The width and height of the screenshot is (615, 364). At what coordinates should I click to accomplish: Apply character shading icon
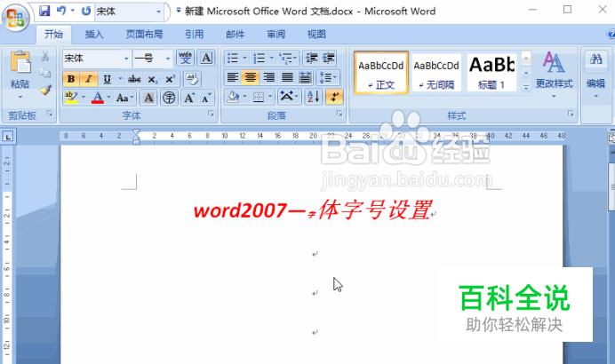pyautogui.click(x=148, y=98)
